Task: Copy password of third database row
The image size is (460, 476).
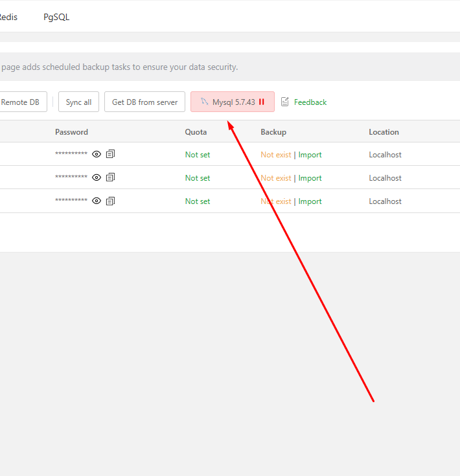Action: 110,201
